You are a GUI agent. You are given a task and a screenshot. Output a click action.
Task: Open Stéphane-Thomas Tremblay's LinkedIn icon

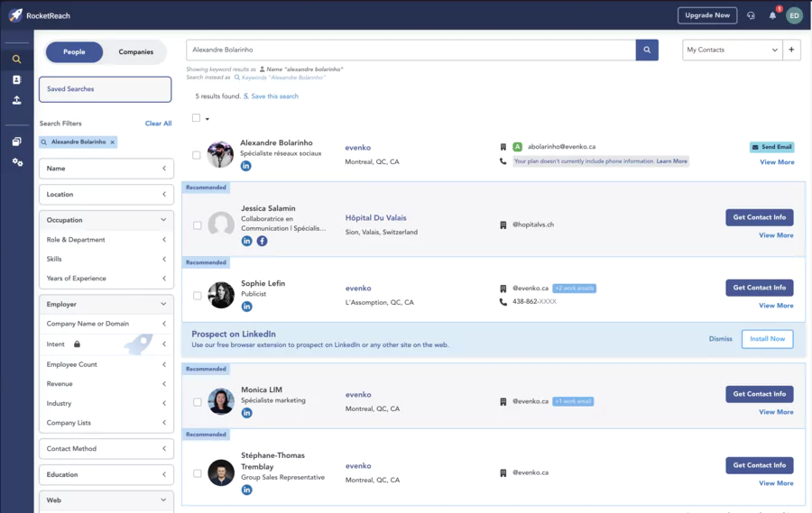tap(247, 490)
